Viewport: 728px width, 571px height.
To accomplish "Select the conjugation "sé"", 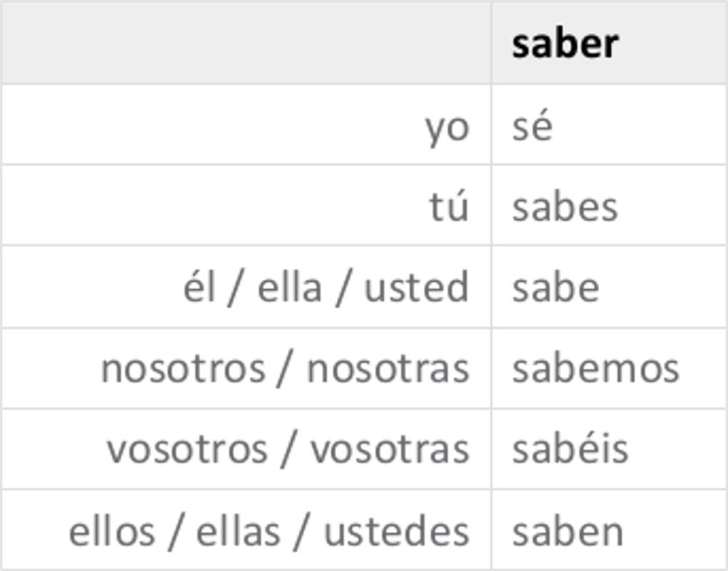I will [x=532, y=127].
